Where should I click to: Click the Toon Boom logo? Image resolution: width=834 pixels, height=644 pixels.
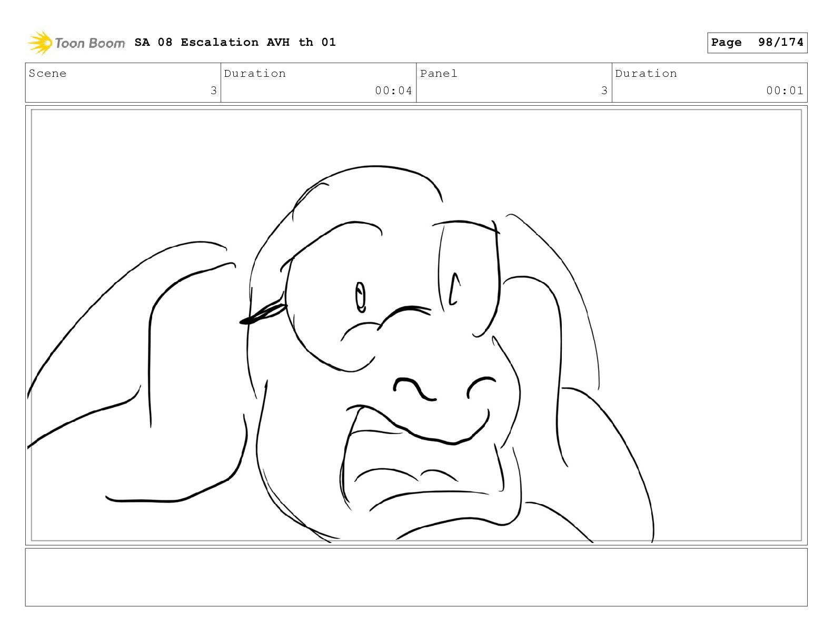coord(76,43)
